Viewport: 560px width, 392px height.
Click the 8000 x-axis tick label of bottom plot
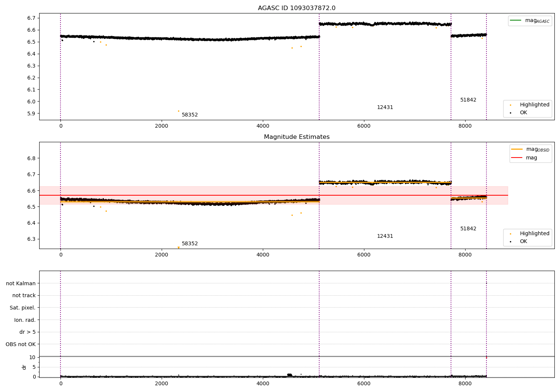click(465, 384)
